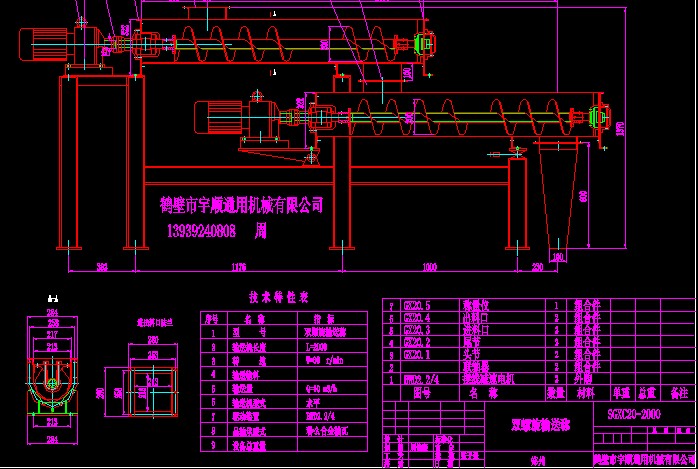The width and height of the screenshot is (698, 469).
Task: Select the upper conveyor's green end bearing
Action: 424,45
